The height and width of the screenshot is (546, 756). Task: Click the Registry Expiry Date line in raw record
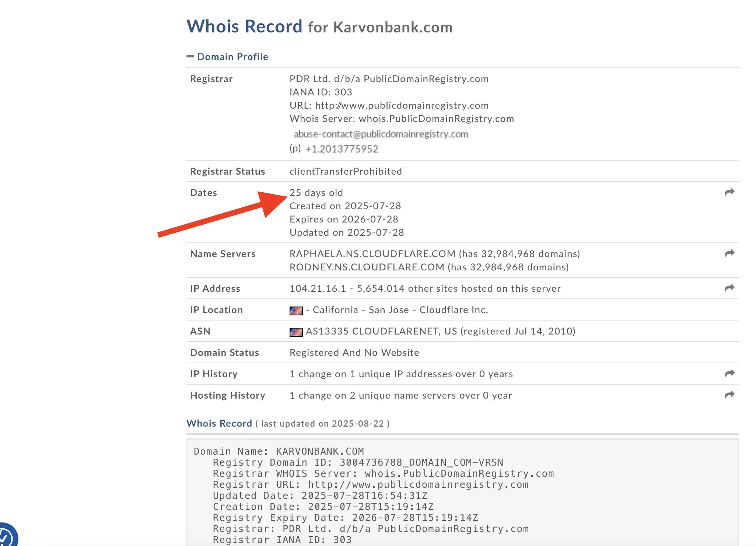[346, 518]
